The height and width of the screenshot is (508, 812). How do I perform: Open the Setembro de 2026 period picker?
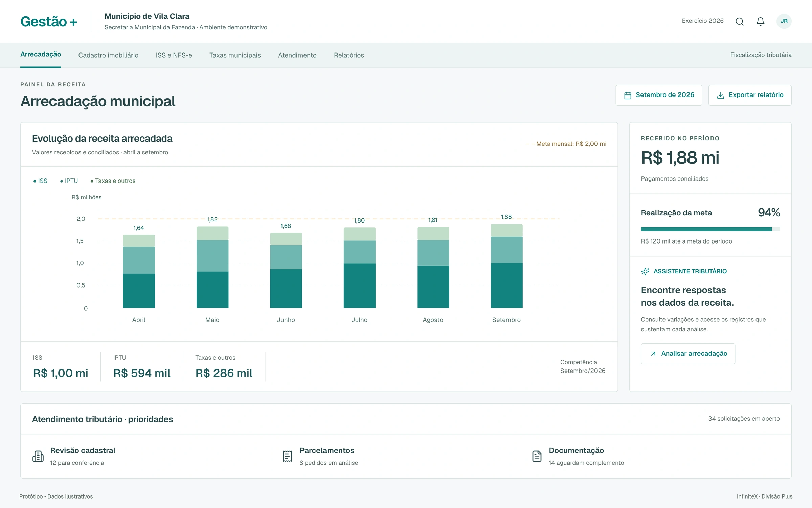point(659,95)
